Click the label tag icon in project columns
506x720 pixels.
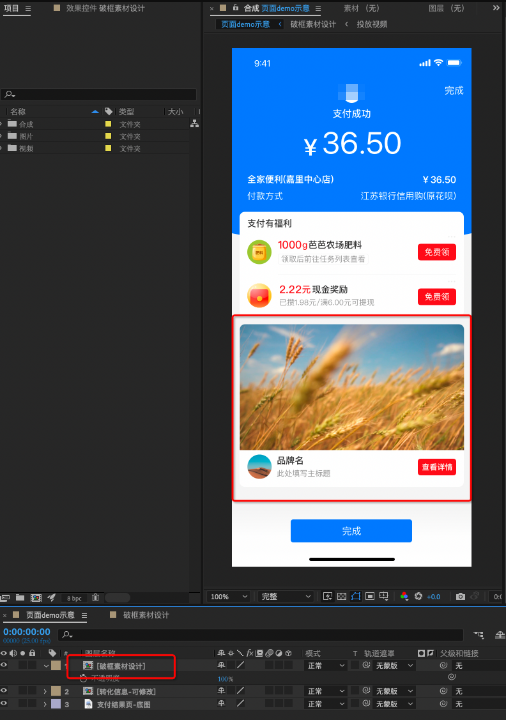[x=108, y=111]
